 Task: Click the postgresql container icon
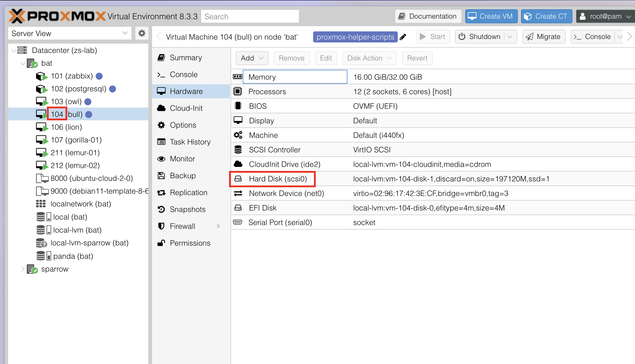coord(42,89)
